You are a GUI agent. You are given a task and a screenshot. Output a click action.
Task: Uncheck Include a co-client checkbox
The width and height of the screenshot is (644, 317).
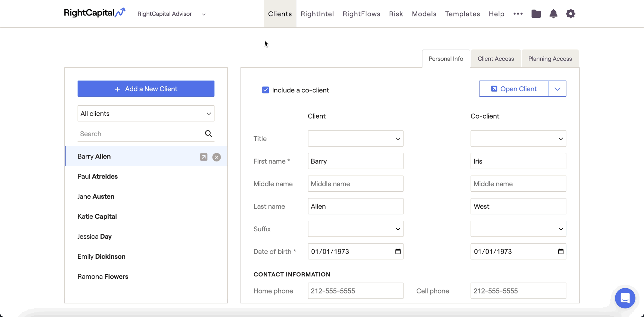pos(265,90)
